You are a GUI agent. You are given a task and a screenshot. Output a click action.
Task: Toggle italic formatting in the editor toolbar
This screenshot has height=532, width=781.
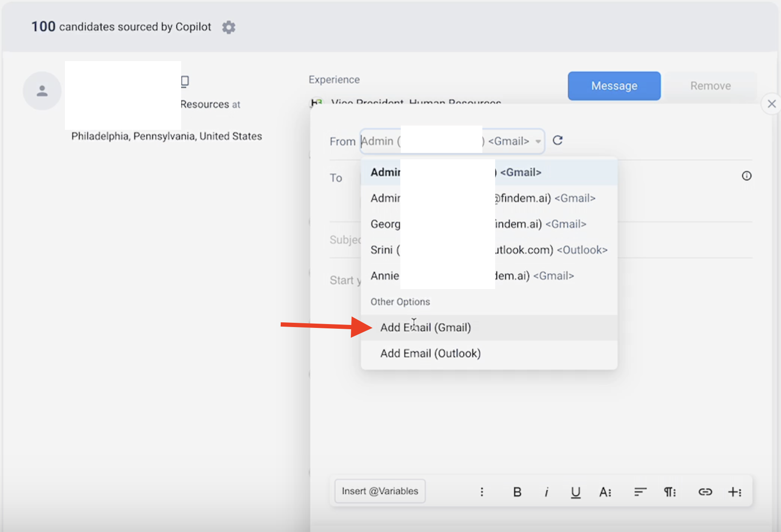546,492
